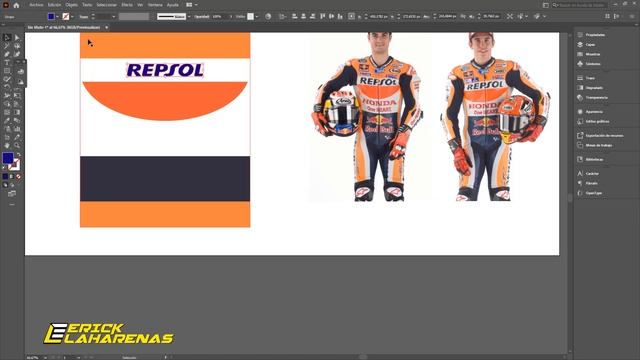Select the Curvature tool
The width and height of the screenshot is (640, 360).
click(17, 54)
